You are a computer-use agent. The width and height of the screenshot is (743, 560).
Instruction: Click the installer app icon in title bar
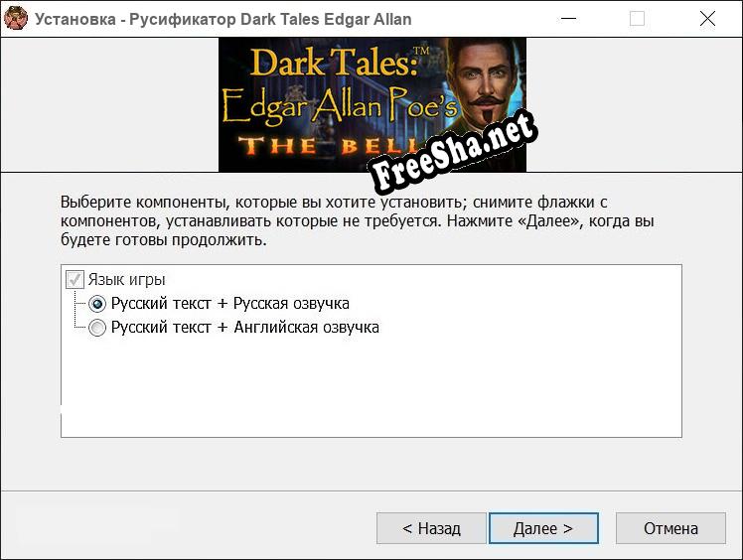point(16,19)
